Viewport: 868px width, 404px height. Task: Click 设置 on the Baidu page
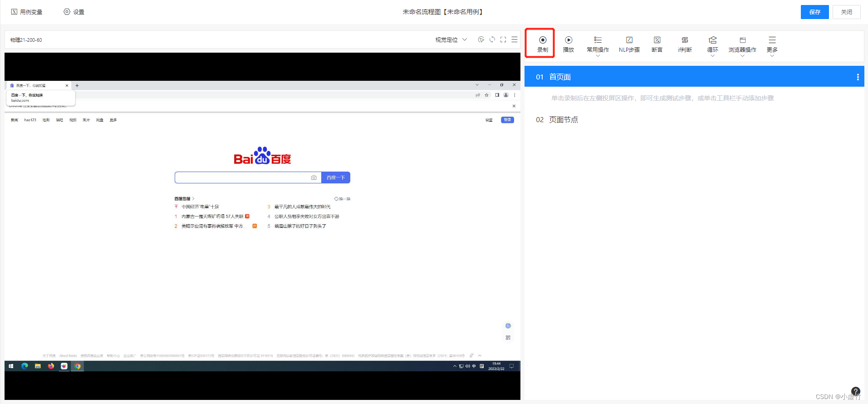489,120
